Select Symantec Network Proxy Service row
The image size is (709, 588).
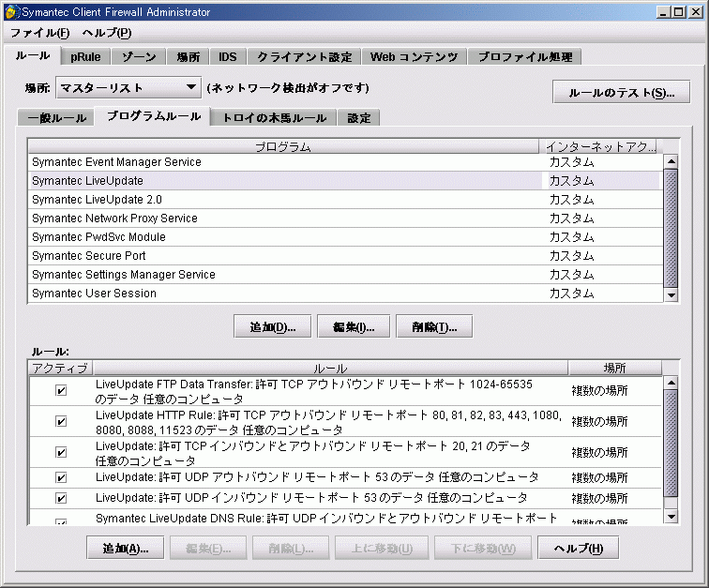(x=344, y=218)
